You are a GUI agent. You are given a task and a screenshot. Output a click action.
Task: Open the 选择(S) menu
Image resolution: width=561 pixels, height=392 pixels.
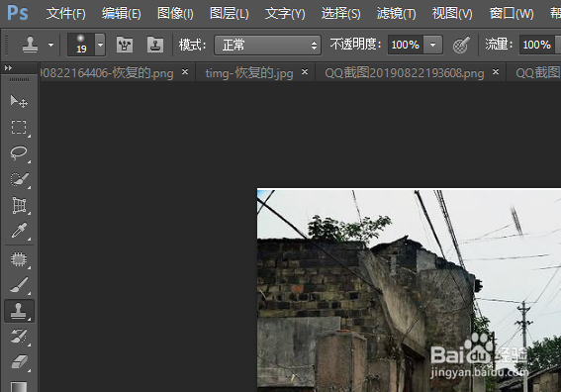340,14
